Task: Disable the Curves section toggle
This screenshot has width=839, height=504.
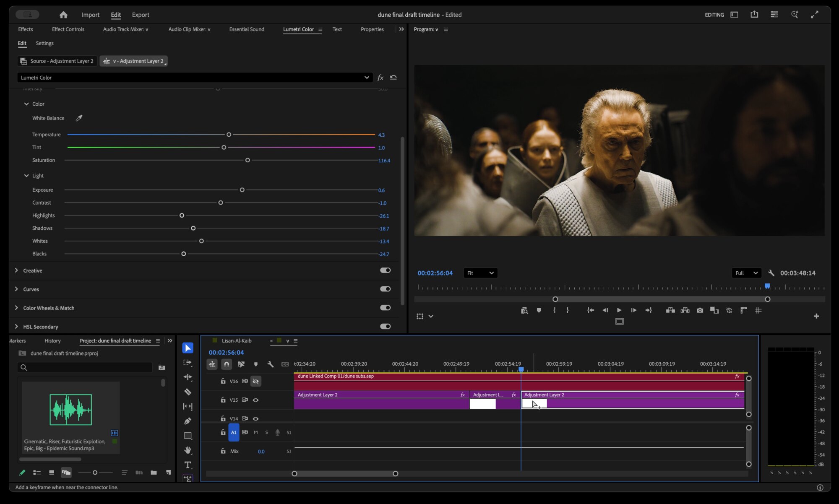Action: [x=385, y=289]
